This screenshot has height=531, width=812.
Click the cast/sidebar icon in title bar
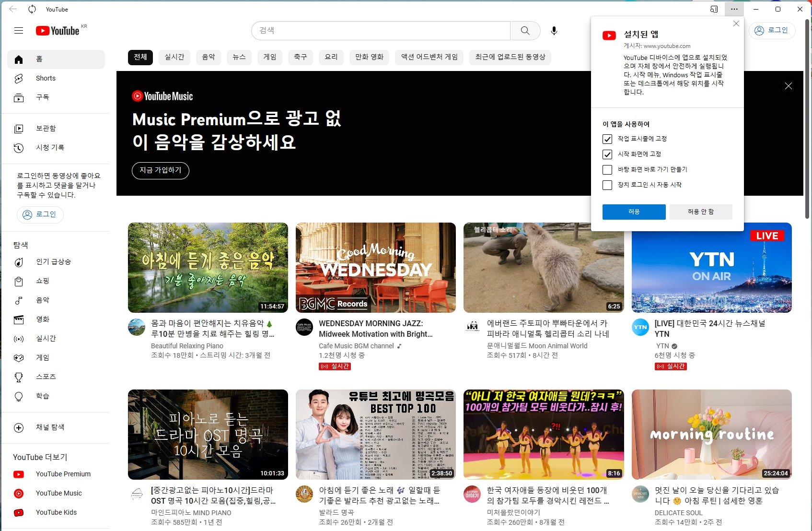point(714,9)
